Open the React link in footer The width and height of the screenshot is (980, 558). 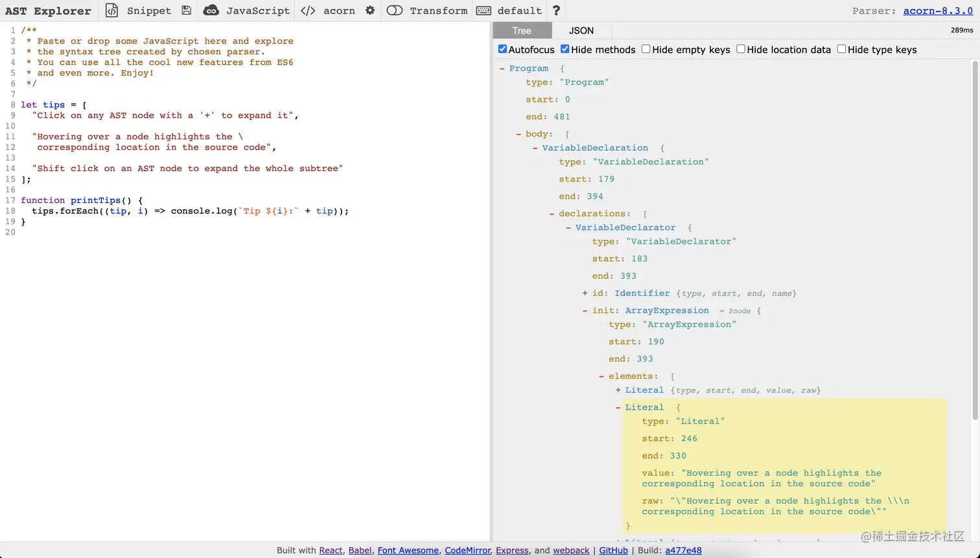tap(331, 550)
